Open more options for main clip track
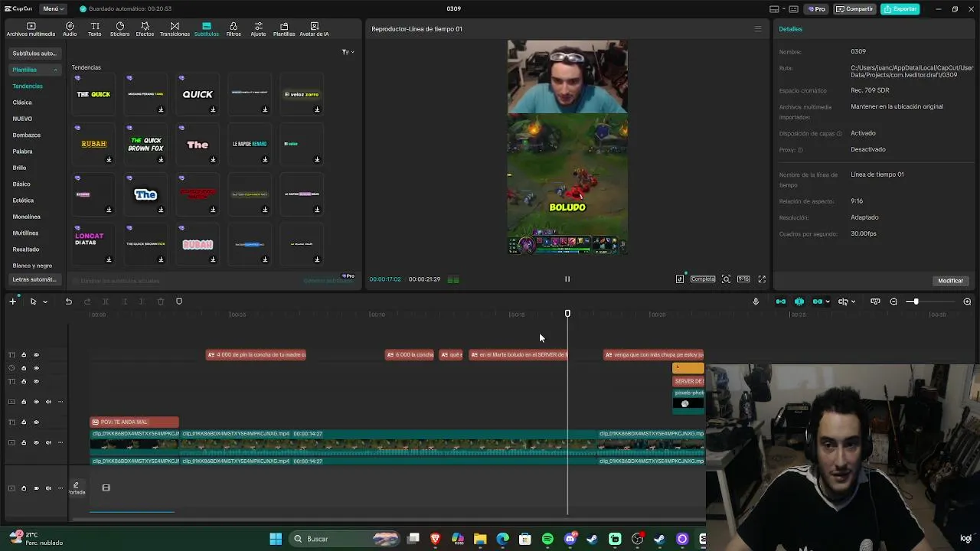 point(60,442)
